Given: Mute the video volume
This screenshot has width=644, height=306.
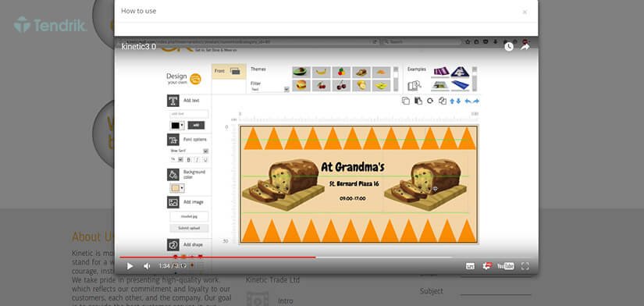Looking at the screenshot, I should tap(147, 266).
